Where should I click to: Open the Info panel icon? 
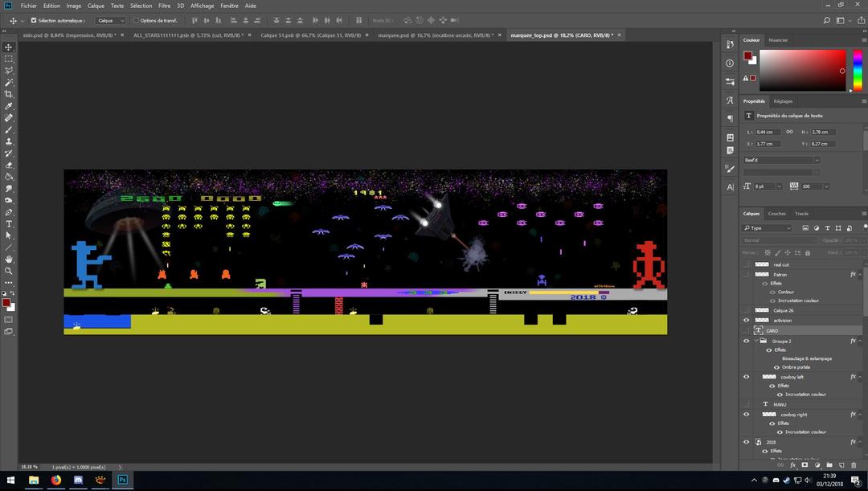pyautogui.click(x=730, y=63)
